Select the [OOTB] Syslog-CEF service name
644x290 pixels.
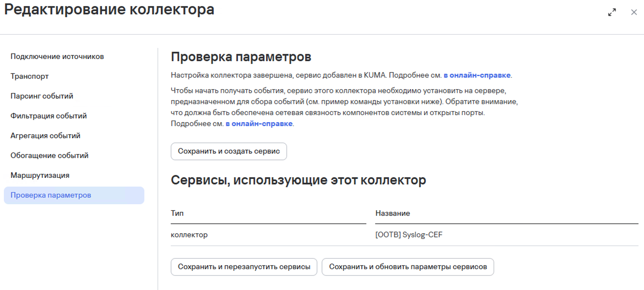[409, 235]
